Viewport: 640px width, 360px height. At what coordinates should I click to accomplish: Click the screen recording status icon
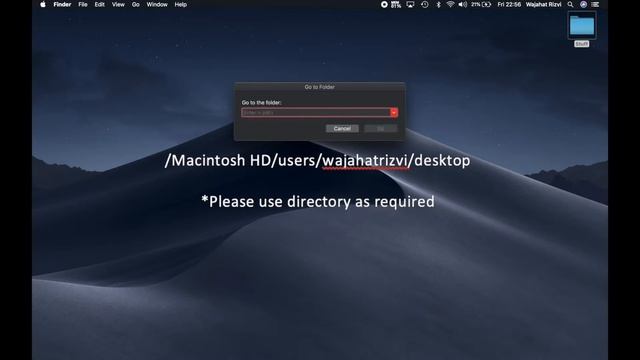click(x=384, y=4)
